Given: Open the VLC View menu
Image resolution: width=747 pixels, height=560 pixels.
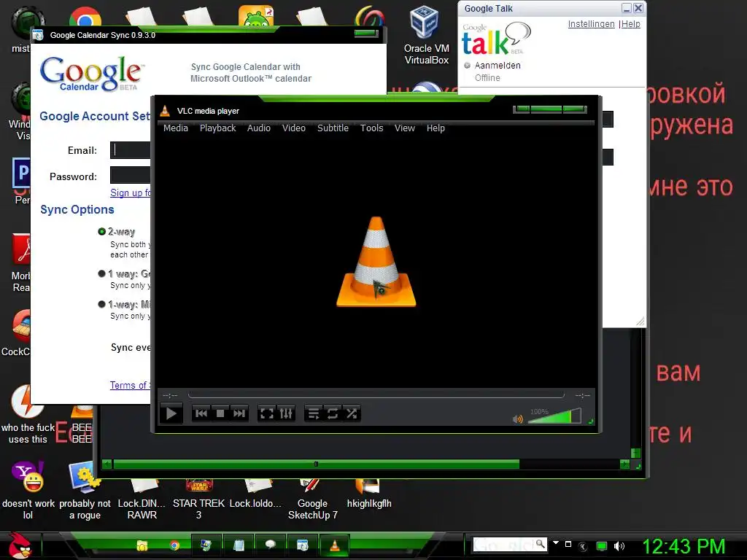Looking at the screenshot, I should coord(404,128).
